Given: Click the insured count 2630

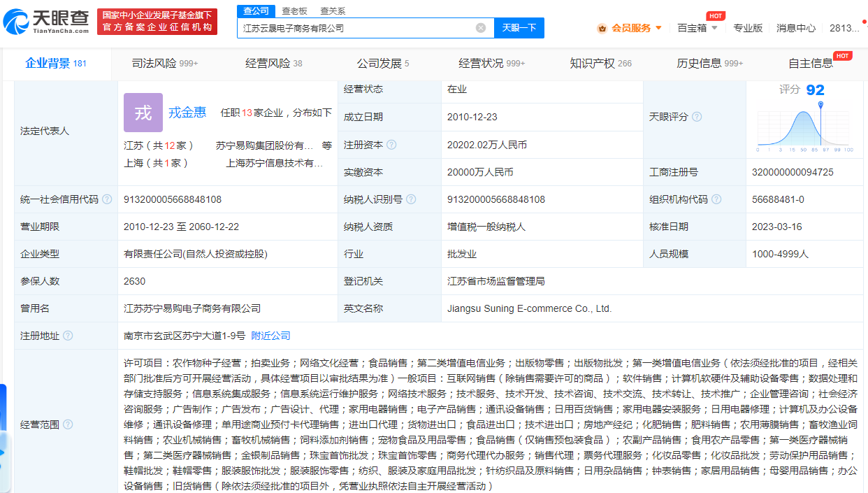Looking at the screenshot, I should (x=134, y=281).
